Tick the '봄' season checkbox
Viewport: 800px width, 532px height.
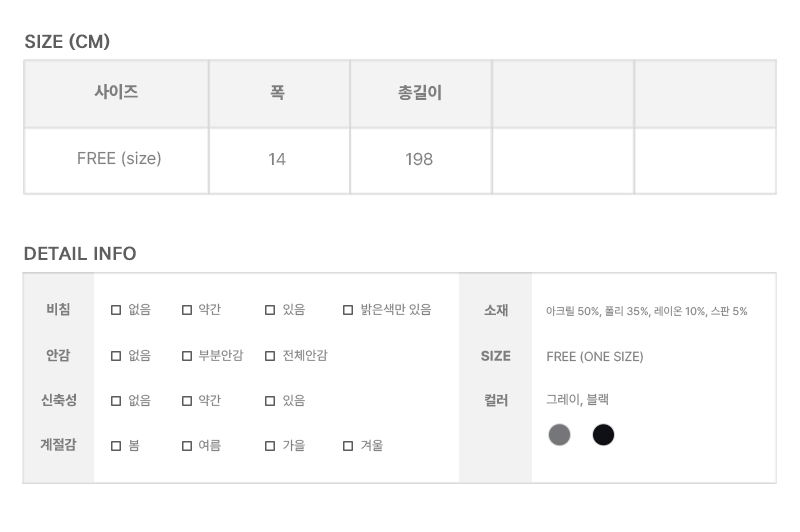pyautogui.click(x=116, y=446)
